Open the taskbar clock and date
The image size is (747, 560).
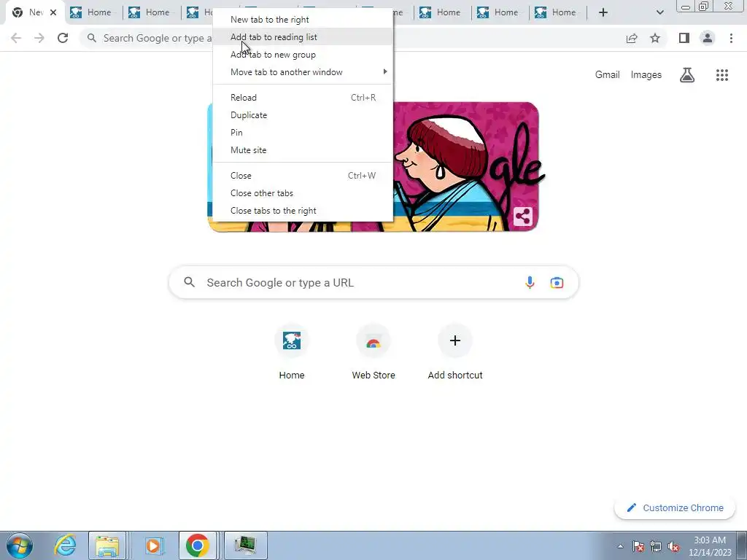pyautogui.click(x=710, y=546)
